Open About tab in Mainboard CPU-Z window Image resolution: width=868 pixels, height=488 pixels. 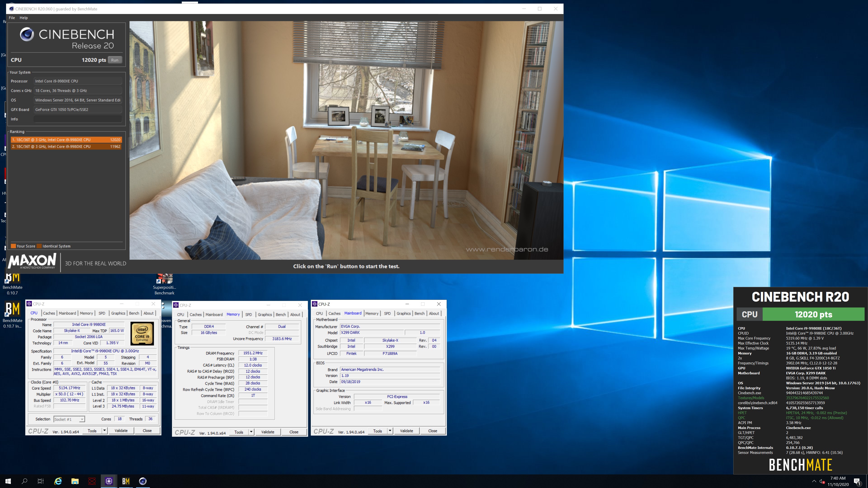pyautogui.click(x=434, y=314)
